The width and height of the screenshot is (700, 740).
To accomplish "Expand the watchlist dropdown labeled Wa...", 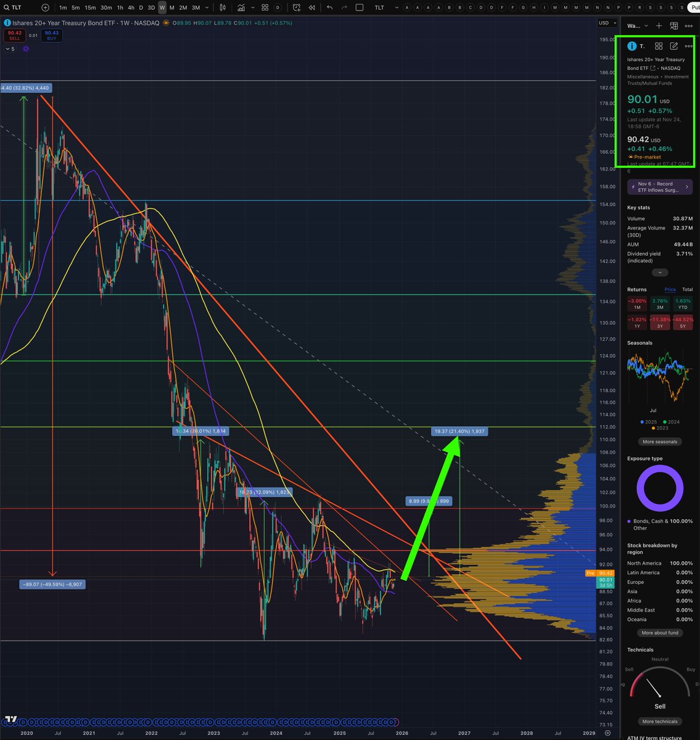I will (636, 25).
